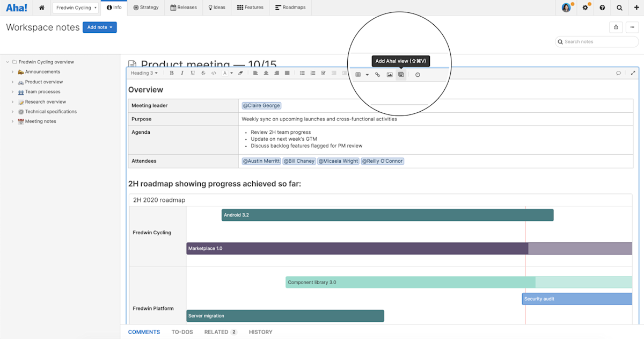This screenshot has height=339, width=644.
Task: Expand the Meeting notes tree item
Action: click(x=13, y=121)
